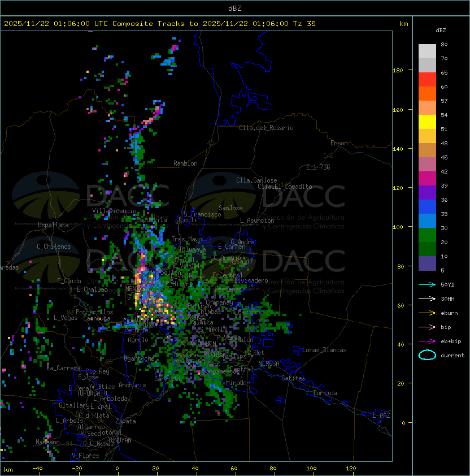The image size is (470, 476).
Task: Click the Manzano map label
Action: pyautogui.click(x=47, y=442)
